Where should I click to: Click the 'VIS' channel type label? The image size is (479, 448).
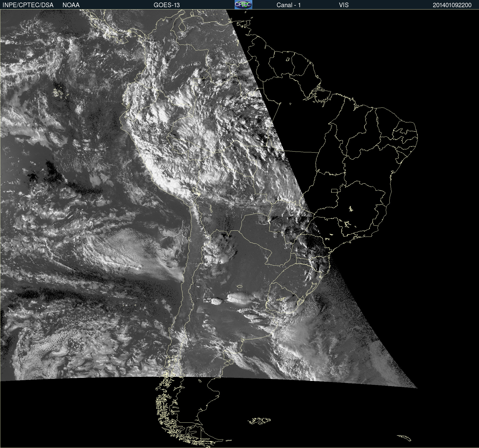[x=344, y=5]
